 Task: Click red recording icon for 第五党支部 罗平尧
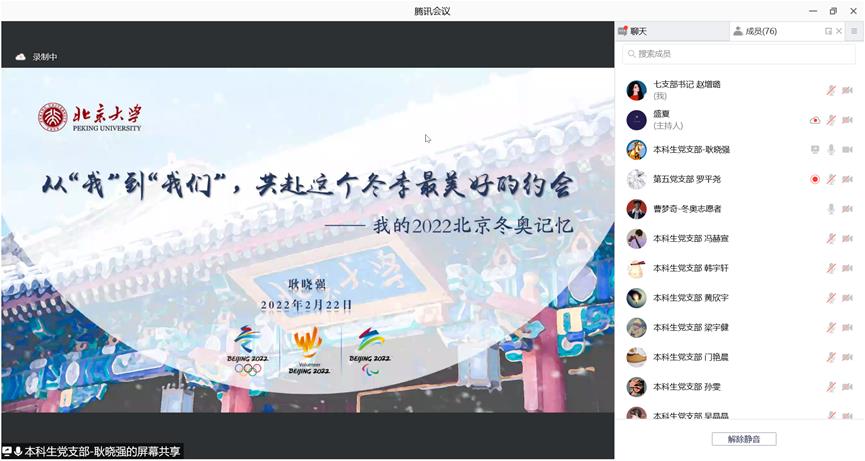coord(815,180)
